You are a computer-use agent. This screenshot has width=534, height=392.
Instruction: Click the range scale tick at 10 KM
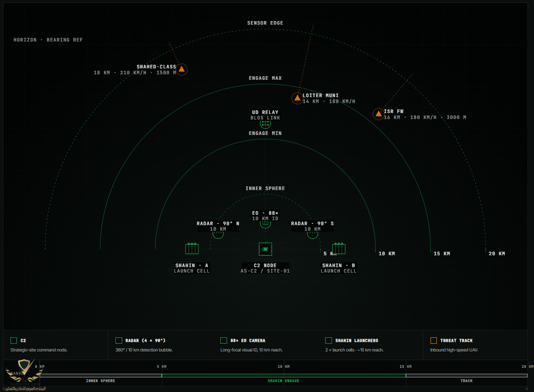(x=284, y=366)
